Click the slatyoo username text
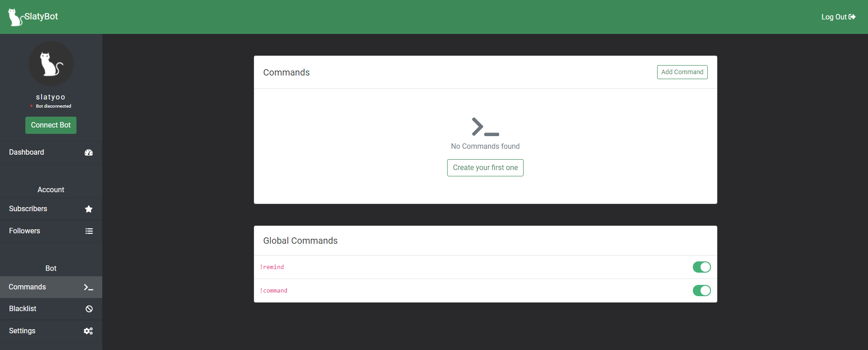The image size is (868, 350). click(x=51, y=97)
